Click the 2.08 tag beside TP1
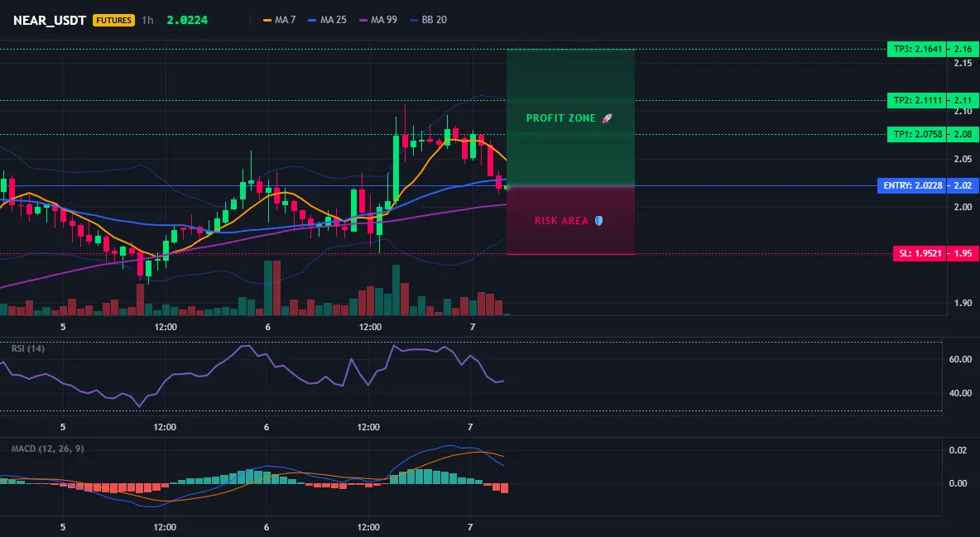 963,134
